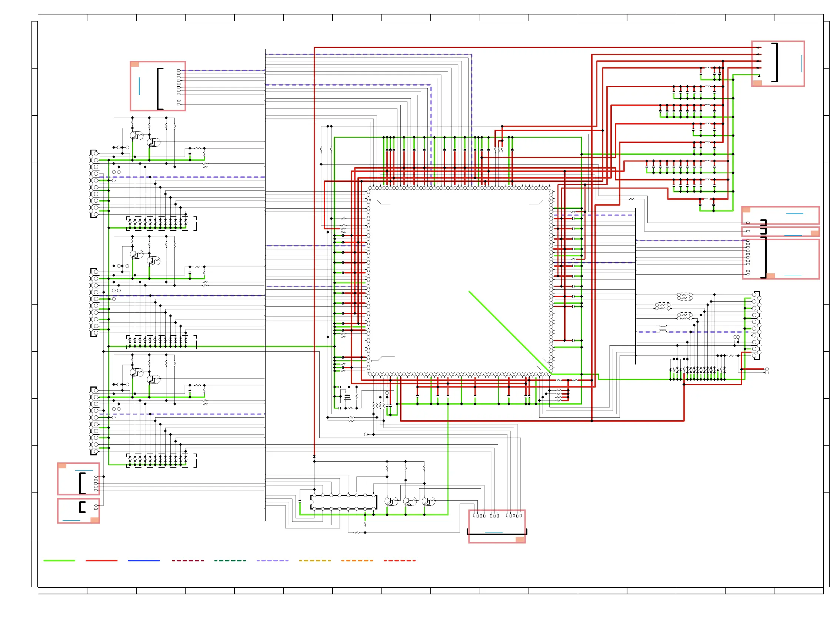Click the leftmost transistor right of DIP chip

391,501
